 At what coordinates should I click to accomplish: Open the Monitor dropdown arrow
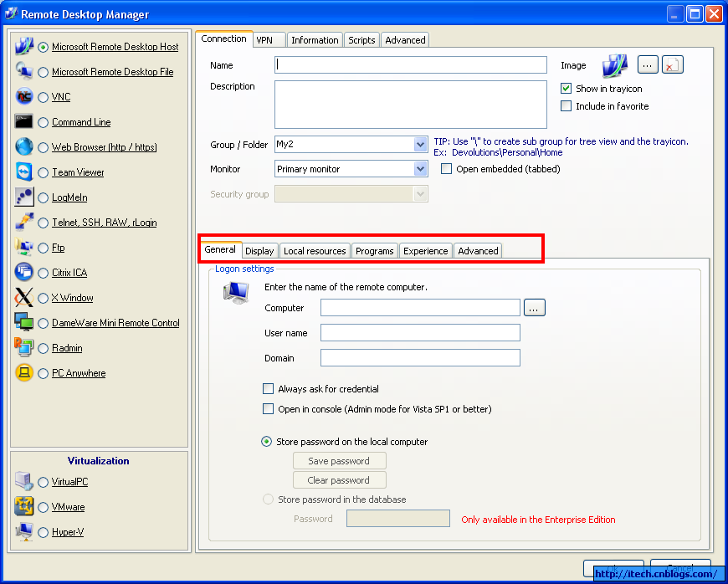point(420,169)
